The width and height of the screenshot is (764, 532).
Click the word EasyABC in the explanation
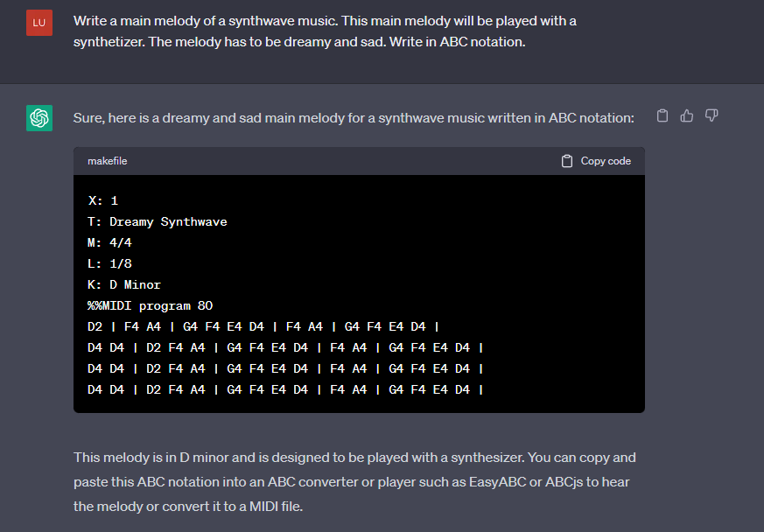coord(497,482)
